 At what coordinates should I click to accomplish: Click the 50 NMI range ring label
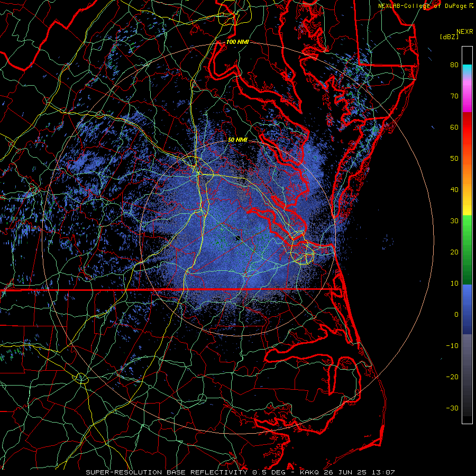pos(237,140)
